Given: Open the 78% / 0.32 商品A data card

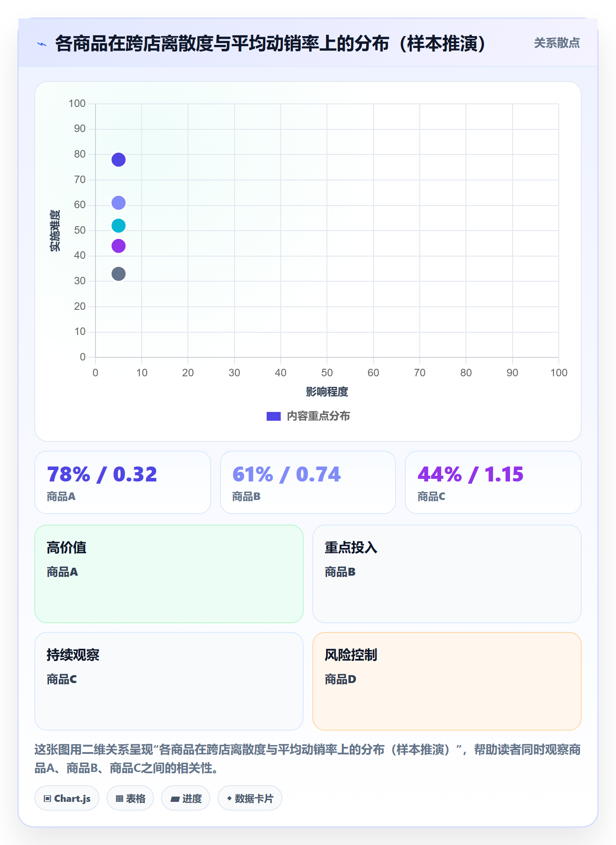Looking at the screenshot, I should [x=123, y=482].
